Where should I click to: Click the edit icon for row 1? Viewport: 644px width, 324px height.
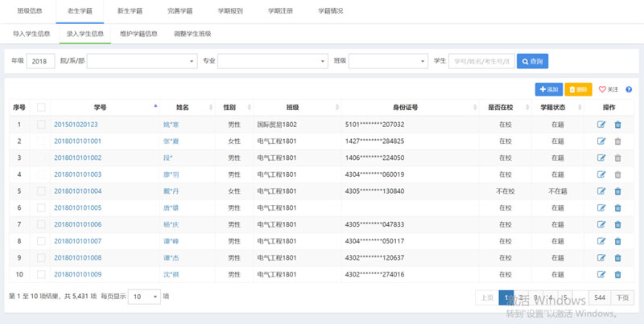601,125
